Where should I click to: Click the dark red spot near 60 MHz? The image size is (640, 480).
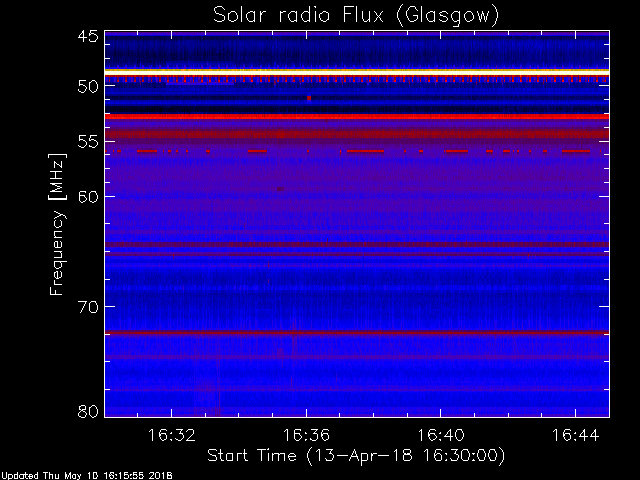click(280, 189)
